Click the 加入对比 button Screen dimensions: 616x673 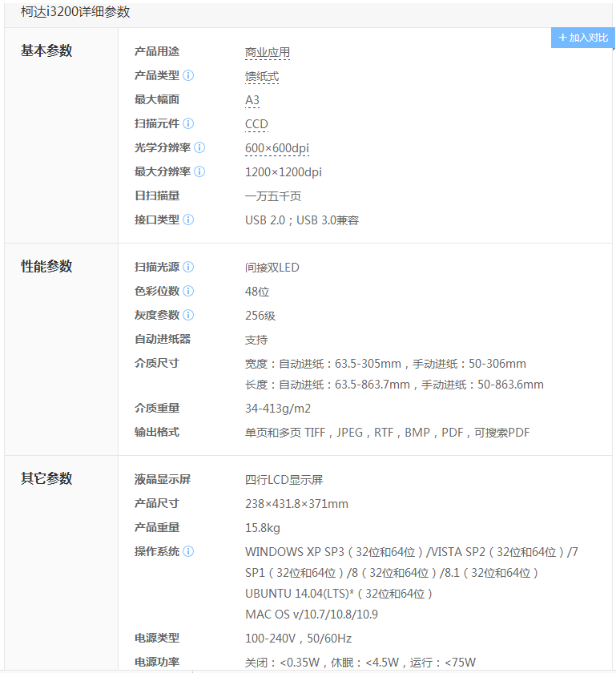point(582,38)
